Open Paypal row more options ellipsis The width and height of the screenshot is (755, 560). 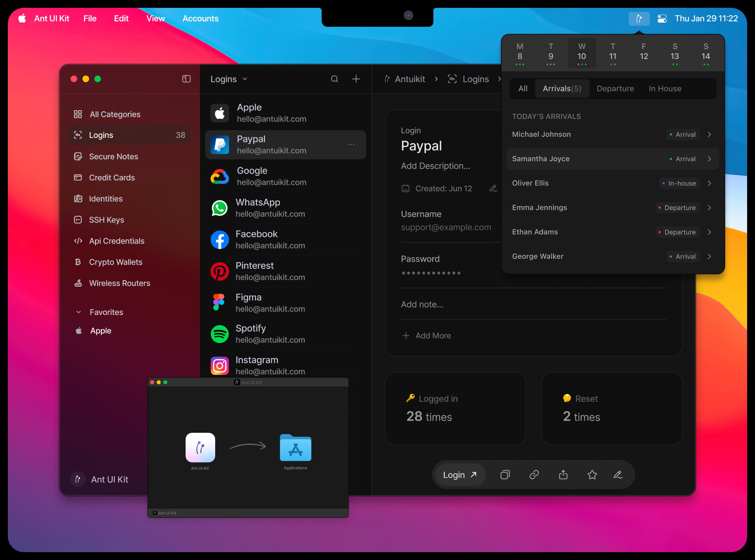pos(351,145)
